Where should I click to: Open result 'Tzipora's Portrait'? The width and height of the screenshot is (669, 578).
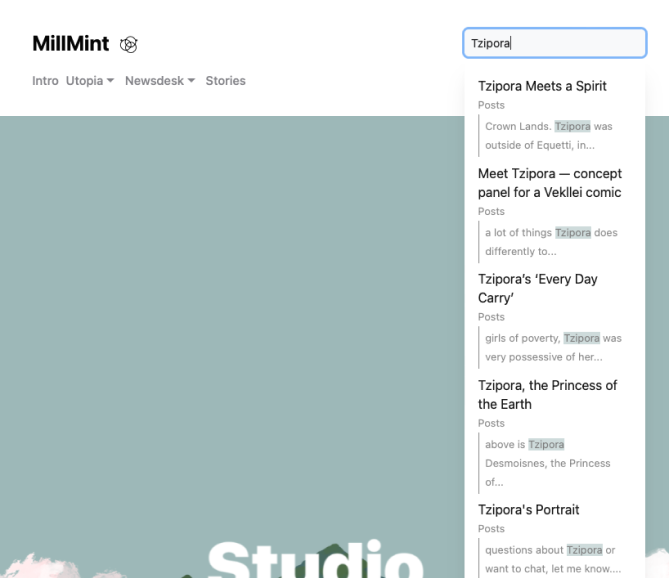click(529, 510)
